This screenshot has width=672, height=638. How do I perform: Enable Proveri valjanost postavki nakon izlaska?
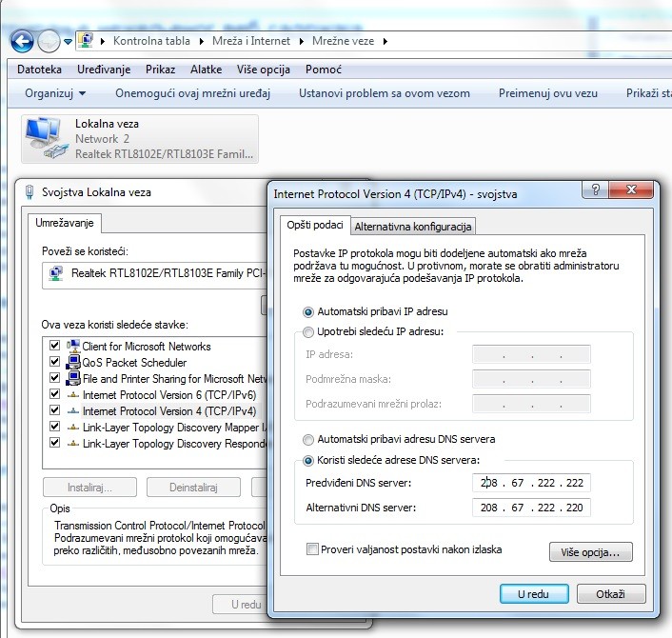click(312, 549)
